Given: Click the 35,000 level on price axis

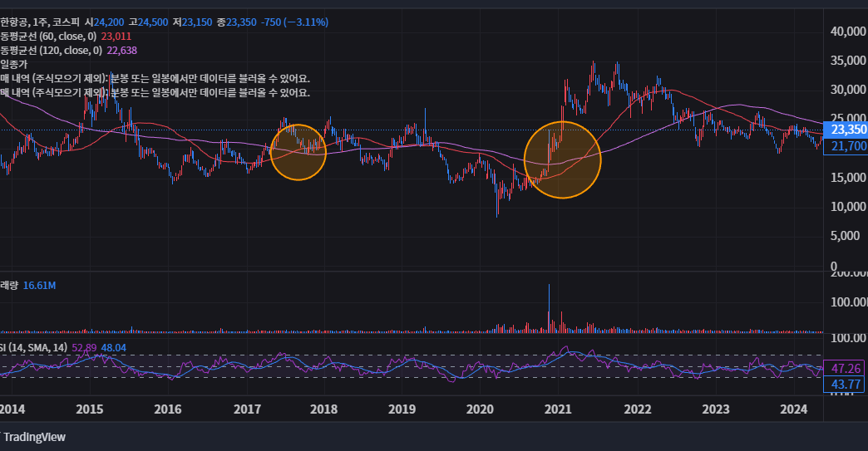Looking at the screenshot, I should tap(848, 61).
